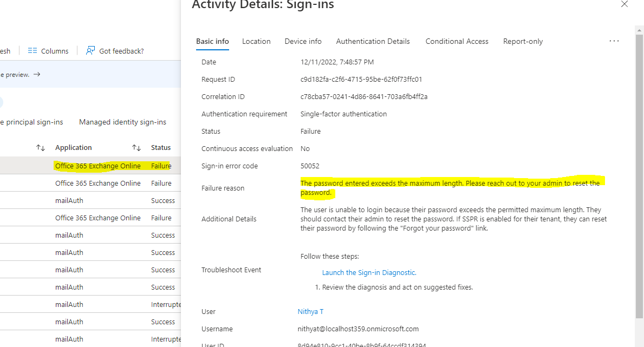The width and height of the screenshot is (644, 347).
Task: Open user Nithya T profile link
Action: [310, 312]
